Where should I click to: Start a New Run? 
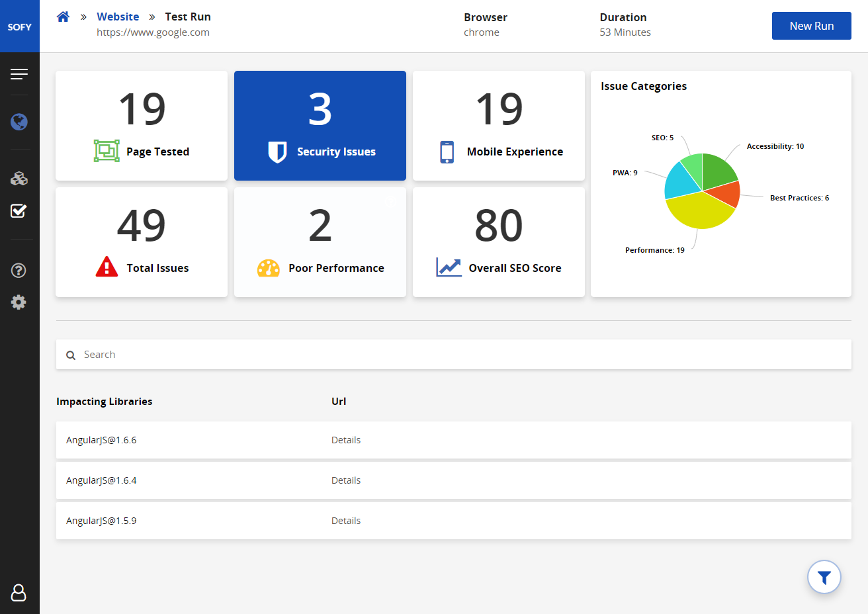[812, 26]
